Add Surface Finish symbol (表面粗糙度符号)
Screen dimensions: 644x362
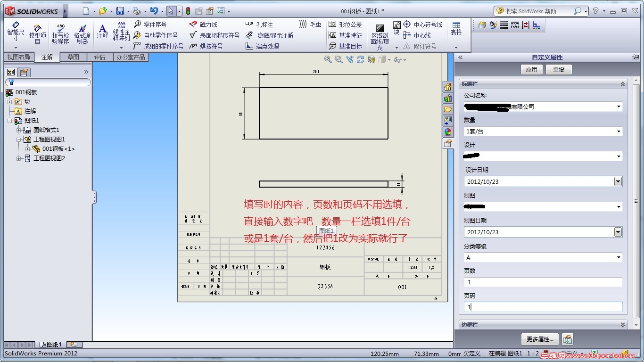[x=215, y=35]
